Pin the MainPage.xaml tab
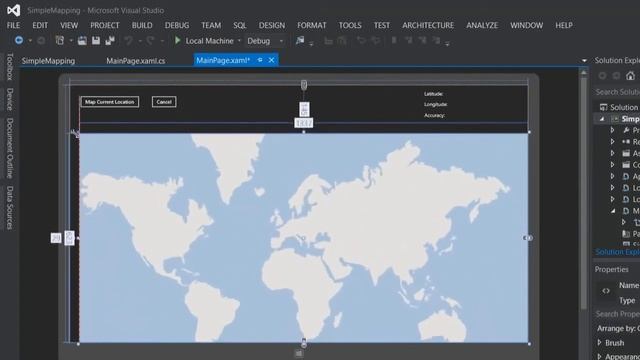640x360 pixels. click(x=260, y=60)
